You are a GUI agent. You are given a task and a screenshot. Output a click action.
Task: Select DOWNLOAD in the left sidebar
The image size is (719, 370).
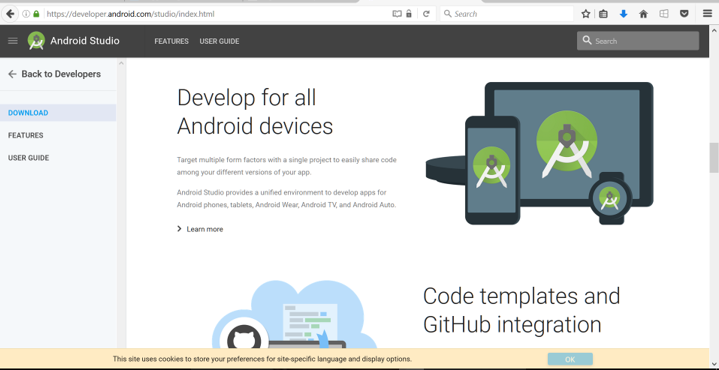point(58,113)
